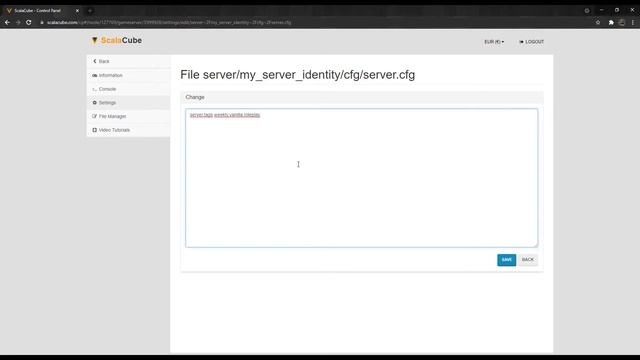Click the Back button next to Save
The width and height of the screenshot is (640, 360).
coord(528,260)
